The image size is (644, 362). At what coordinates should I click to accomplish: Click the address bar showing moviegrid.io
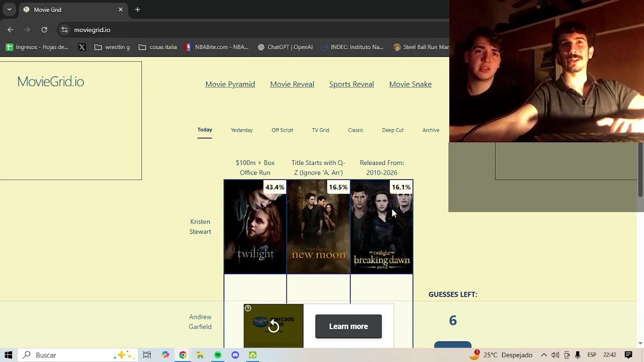[92, 30]
